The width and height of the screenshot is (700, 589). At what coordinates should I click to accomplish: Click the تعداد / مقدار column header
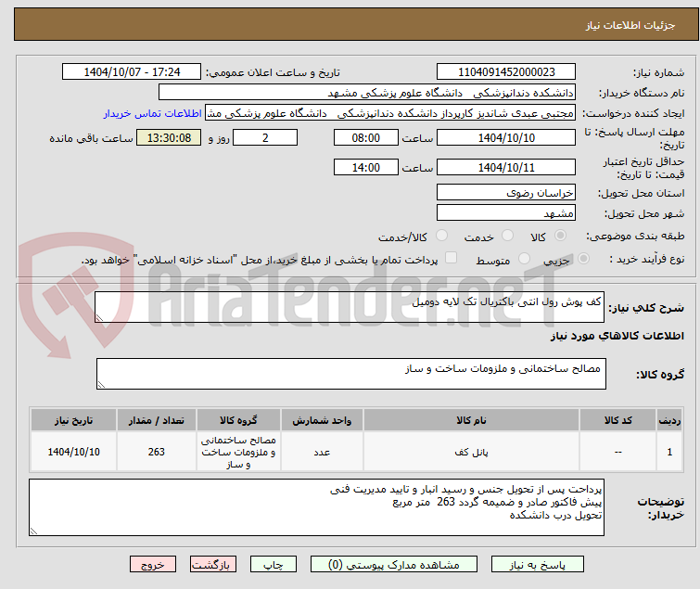(157, 420)
